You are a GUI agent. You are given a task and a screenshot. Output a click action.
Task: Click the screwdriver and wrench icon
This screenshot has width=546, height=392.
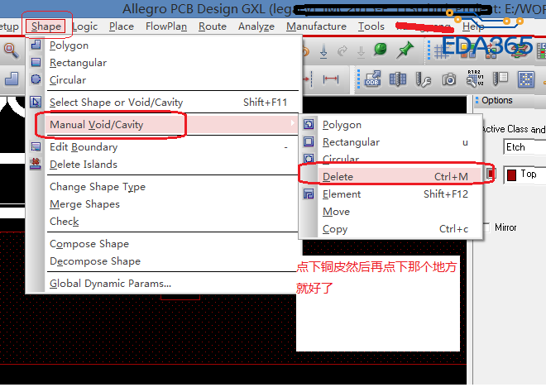(x=424, y=79)
